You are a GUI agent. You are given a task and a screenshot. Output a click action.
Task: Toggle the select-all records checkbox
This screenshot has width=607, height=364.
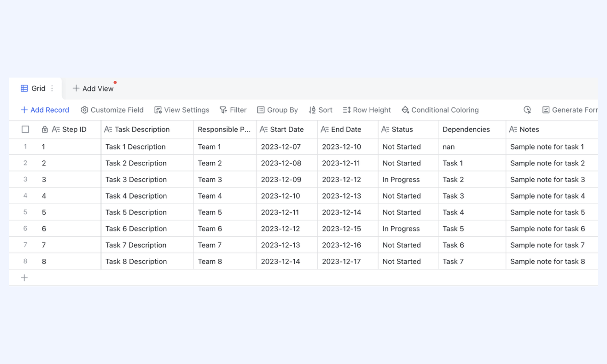(x=25, y=130)
